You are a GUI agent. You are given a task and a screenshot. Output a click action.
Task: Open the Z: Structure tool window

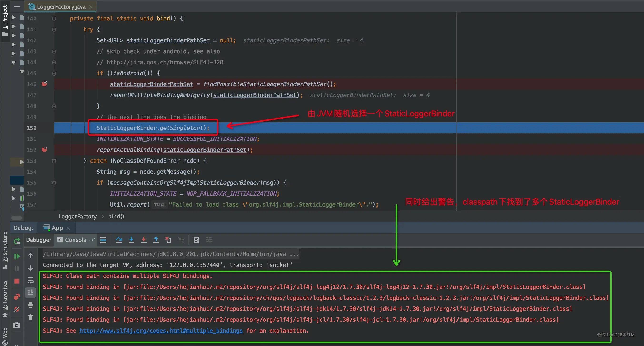point(5,250)
